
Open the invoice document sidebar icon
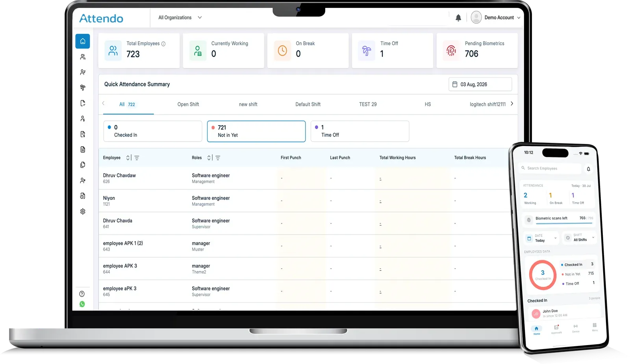click(83, 134)
